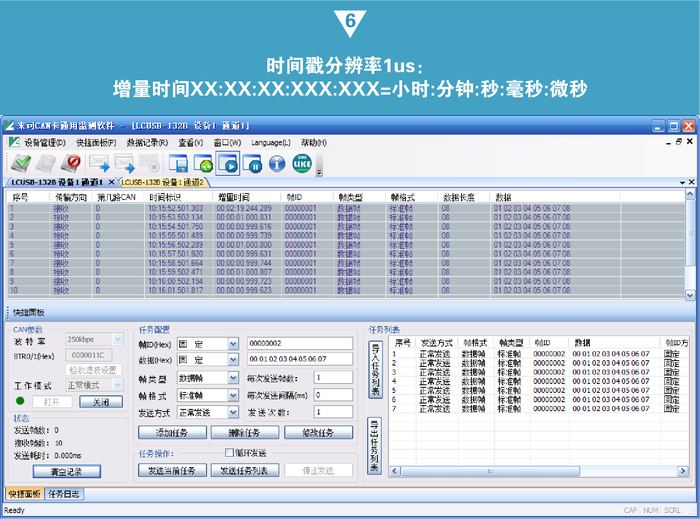The height and width of the screenshot is (519, 700).
Task: Click the message list scroll up arrow
Action: pos(690,194)
